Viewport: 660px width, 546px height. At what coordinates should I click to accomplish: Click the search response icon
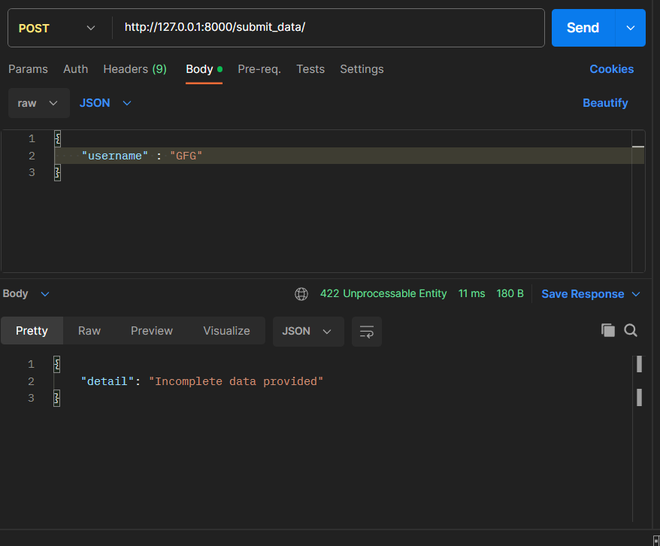tap(631, 330)
